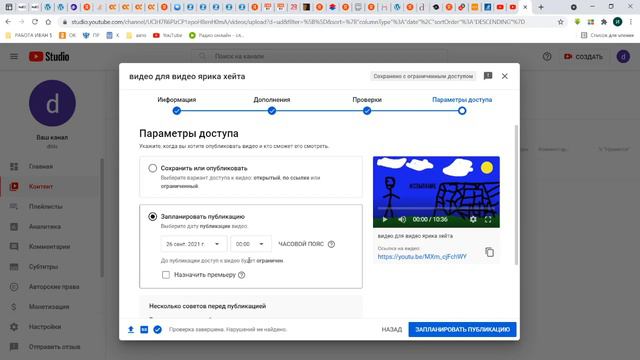Open a new browser tab
The image size is (640, 360).
point(541,7)
